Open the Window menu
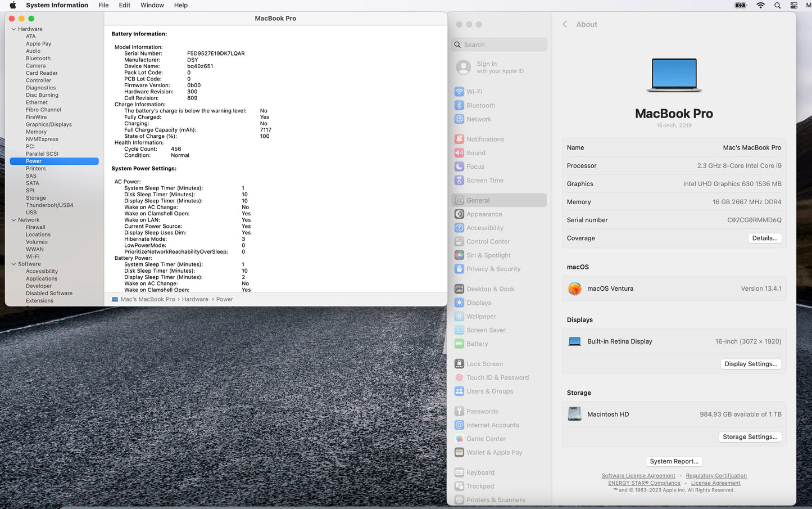812x509 pixels. point(152,5)
